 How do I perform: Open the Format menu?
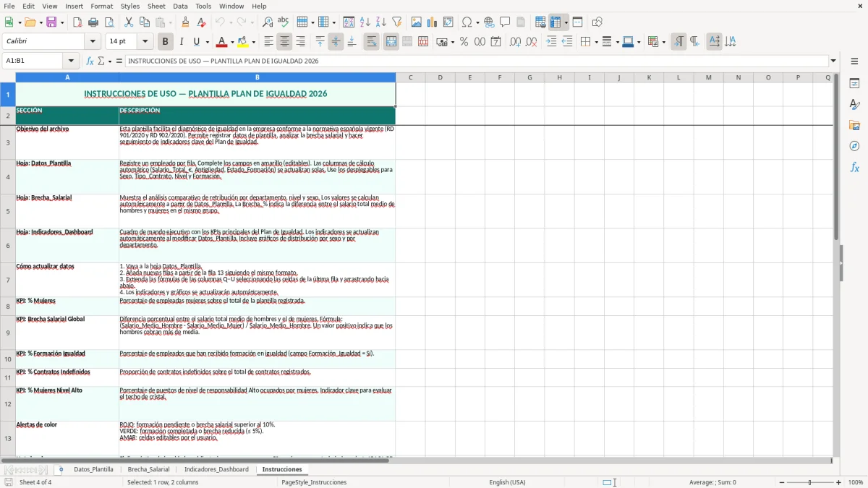pyautogui.click(x=102, y=6)
